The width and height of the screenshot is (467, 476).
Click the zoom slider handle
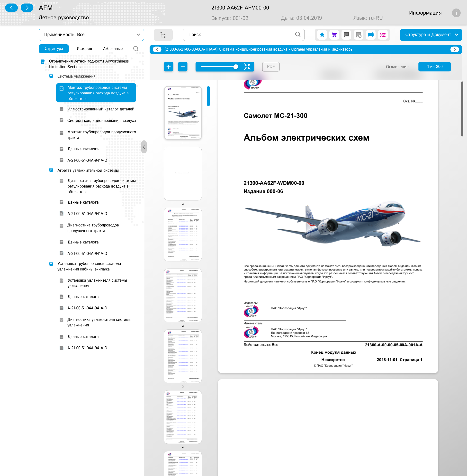(235, 67)
